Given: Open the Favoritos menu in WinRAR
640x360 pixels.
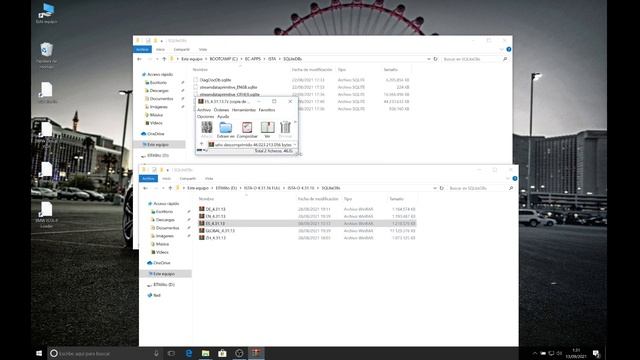Looking at the screenshot, I should click(267, 110).
